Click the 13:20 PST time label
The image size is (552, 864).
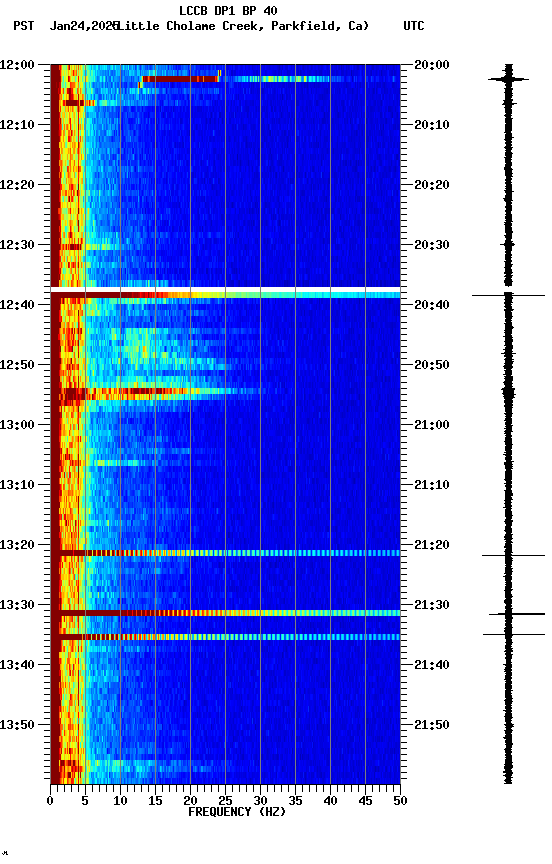(17, 546)
